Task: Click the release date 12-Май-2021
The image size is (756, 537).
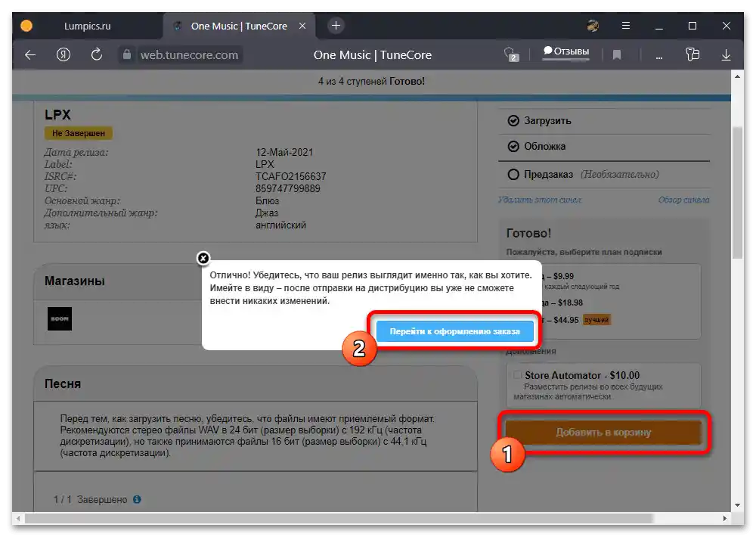Action: click(284, 153)
